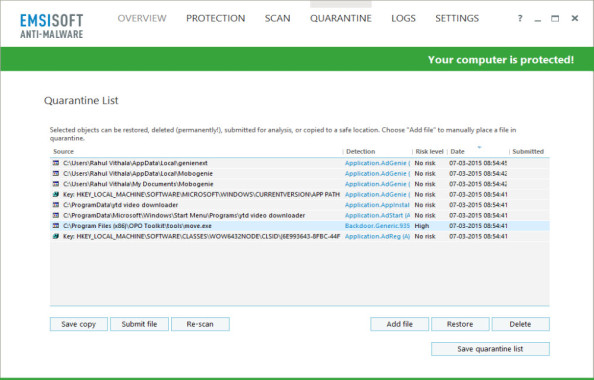Select the HKEY_LOCAL_MACHINE APP PATH key entry
Screen dimensions: 594x380
(x=201, y=194)
